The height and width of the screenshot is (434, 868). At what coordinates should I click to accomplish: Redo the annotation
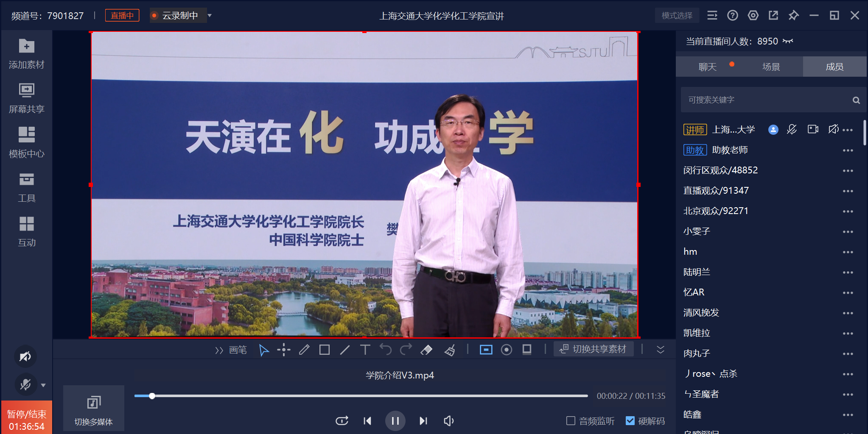(406, 350)
